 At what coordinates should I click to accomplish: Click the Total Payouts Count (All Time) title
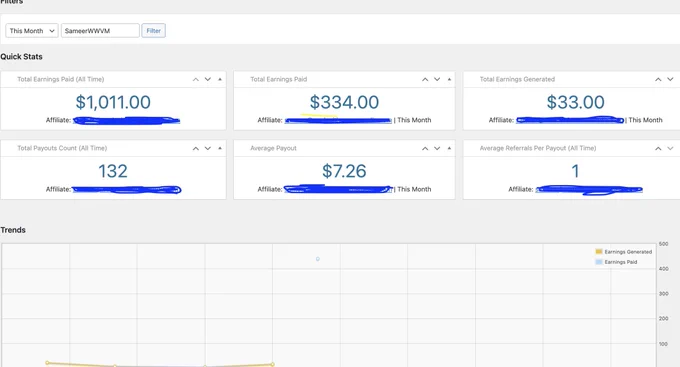click(x=62, y=148)
